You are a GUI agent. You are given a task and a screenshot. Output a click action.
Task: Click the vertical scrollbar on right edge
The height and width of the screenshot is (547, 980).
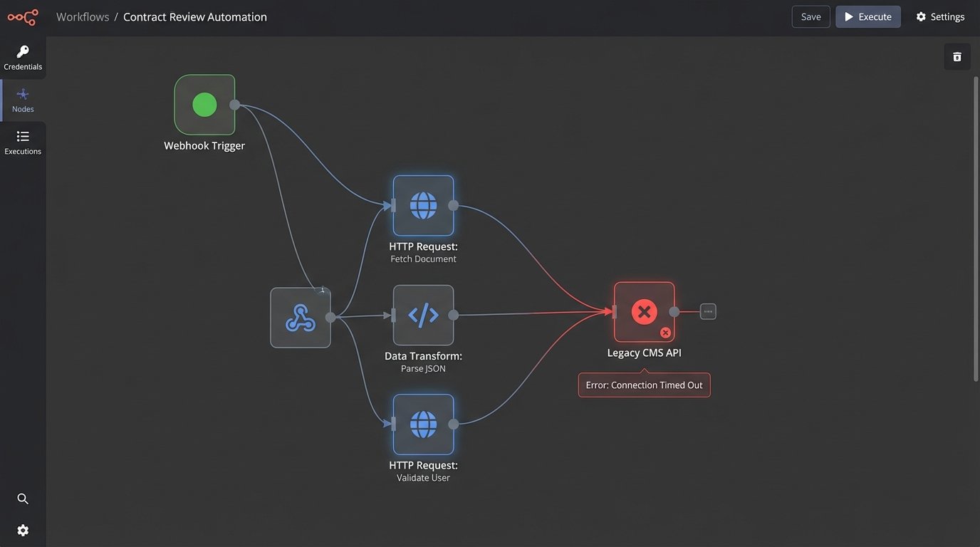click(x=976, y=228)
